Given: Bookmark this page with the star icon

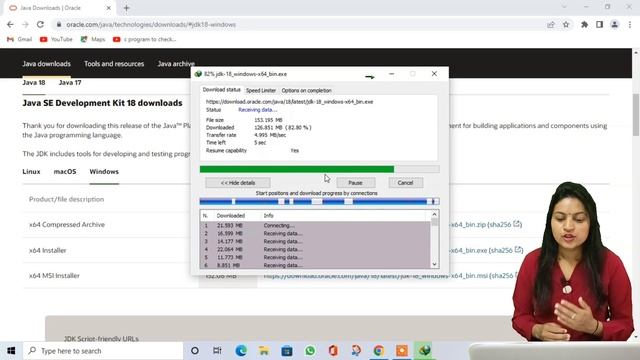Looking at the screenshot, I should 566,24.
